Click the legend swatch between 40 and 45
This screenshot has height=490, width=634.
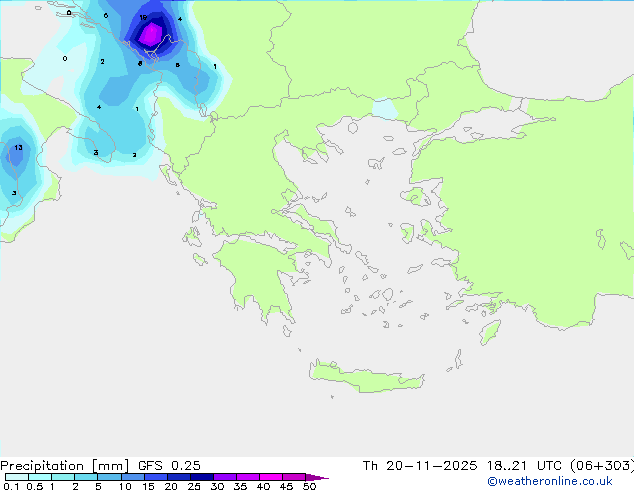point(271,477)
